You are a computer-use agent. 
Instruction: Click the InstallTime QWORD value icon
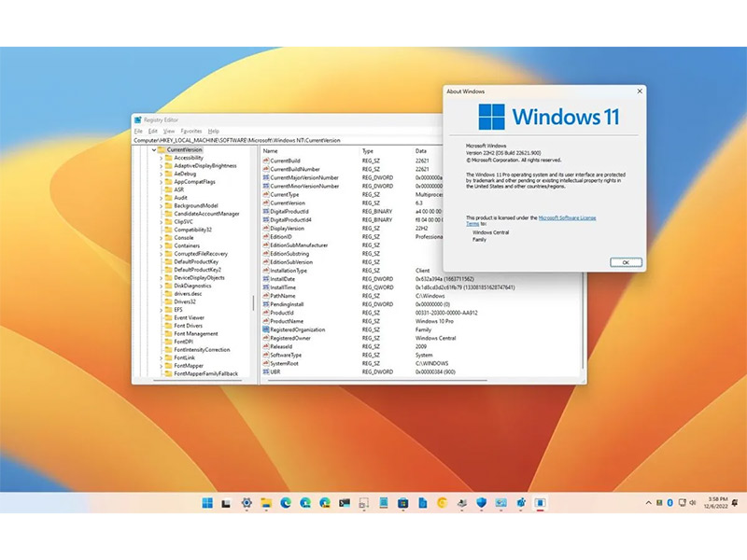coord(266,287)
